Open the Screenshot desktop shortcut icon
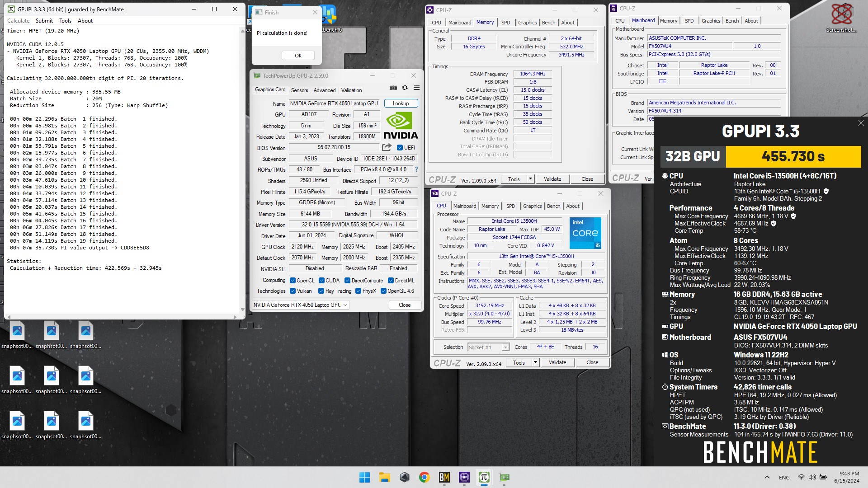 (x=841, y=17)
